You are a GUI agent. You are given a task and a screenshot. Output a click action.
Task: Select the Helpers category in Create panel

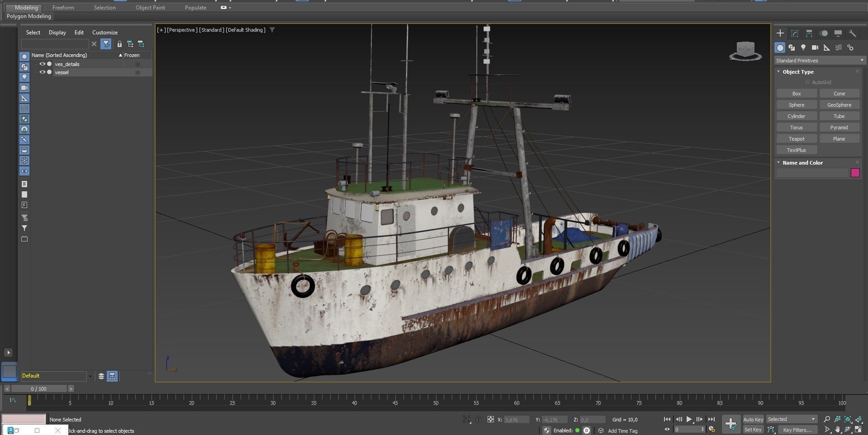827,47
